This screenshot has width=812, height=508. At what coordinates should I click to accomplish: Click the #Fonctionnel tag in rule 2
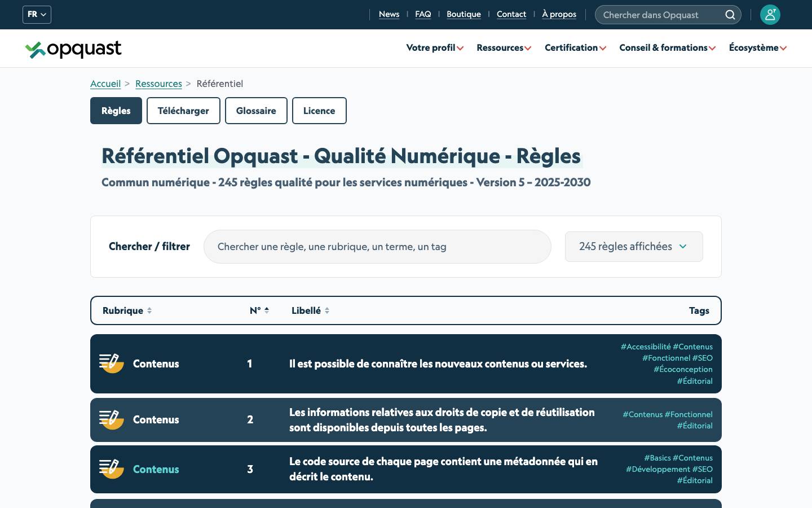(689, 414)
